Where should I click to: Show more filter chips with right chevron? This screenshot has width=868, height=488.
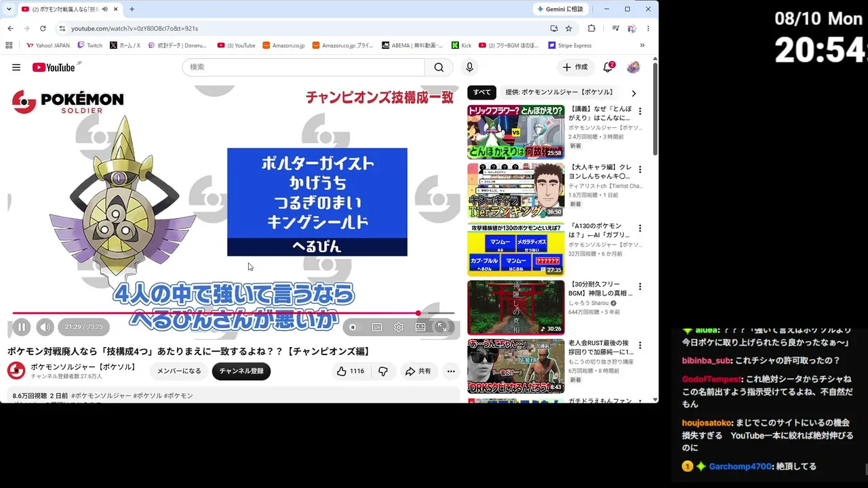[633, 93]
